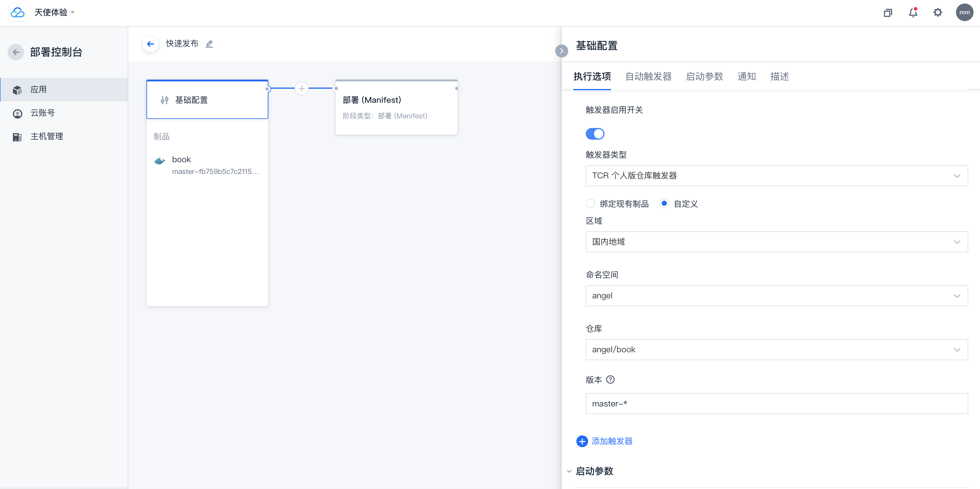The height and width of the screenshot is (489, 980).
Task: Toggle the 触发器启用开关 switch
Action: [595, 134]
